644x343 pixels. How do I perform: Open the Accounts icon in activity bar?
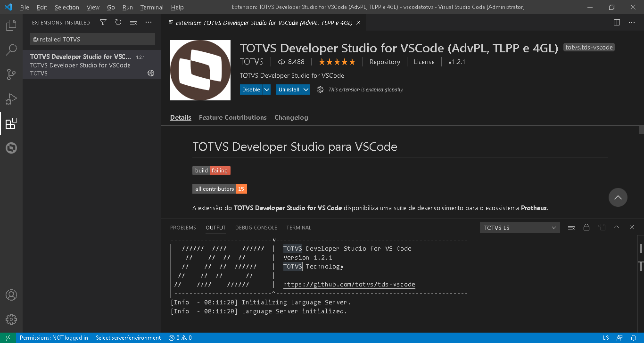tap(11, 295)
